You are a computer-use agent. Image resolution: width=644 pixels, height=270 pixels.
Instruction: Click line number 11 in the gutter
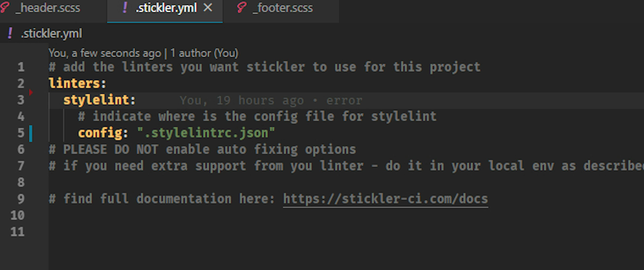click(x=17, y=232)
